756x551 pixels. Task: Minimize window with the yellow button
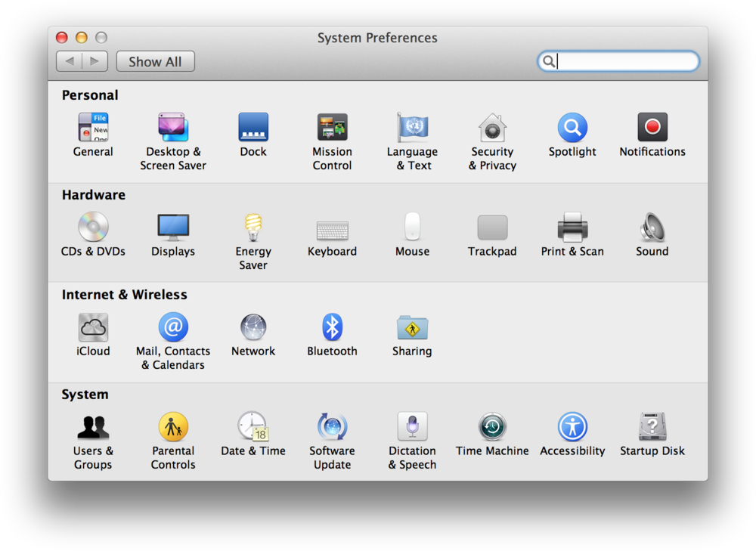point(82,38)
